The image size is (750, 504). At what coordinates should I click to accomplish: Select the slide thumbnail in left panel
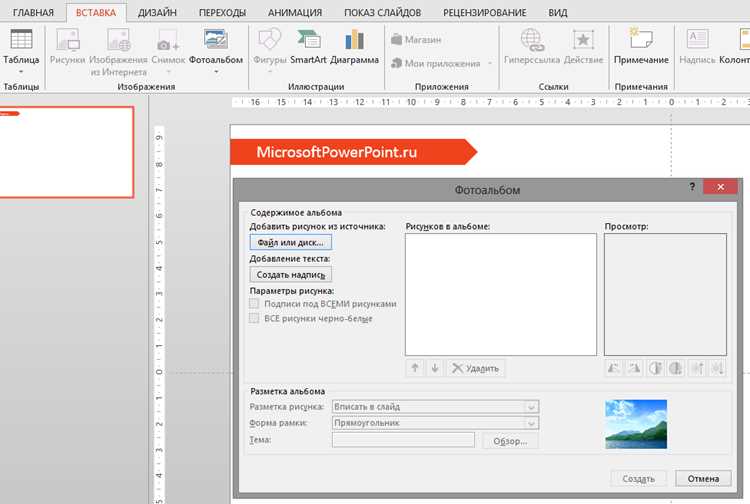coord(66,152)
